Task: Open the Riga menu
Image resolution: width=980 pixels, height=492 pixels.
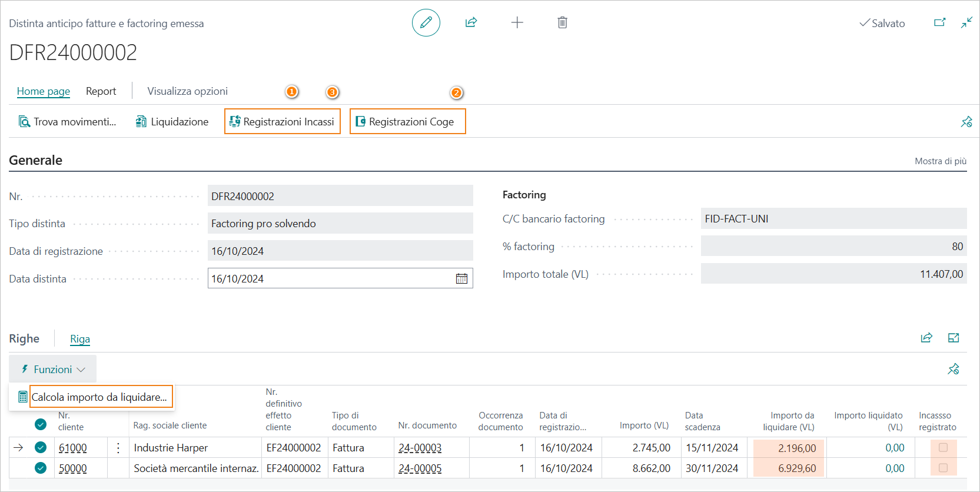Action: [x=80, y=338]
